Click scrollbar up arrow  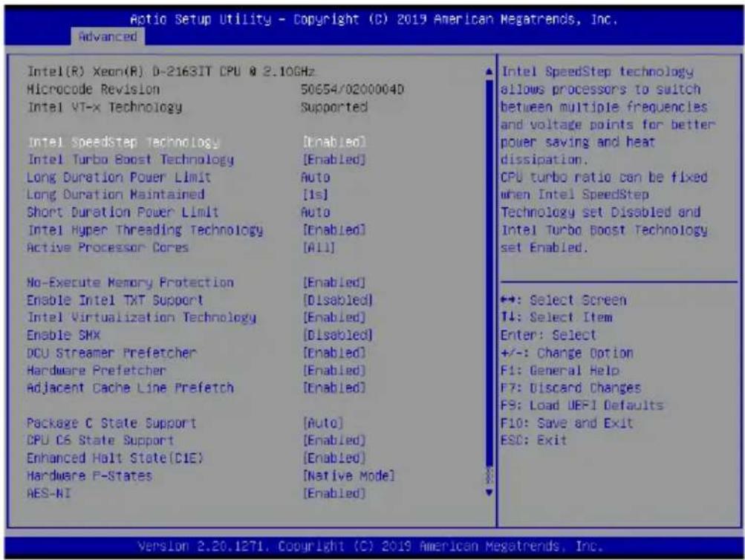pyautogui.click(x=489, y=72)
